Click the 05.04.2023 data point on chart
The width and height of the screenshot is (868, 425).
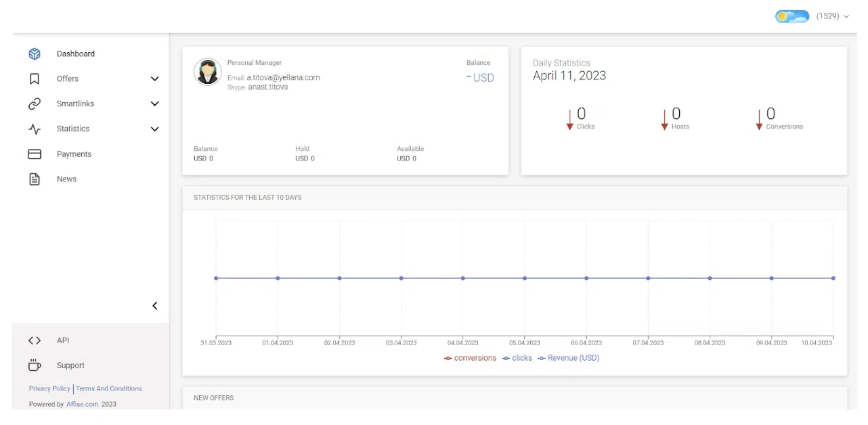click(x=525, y=278)
